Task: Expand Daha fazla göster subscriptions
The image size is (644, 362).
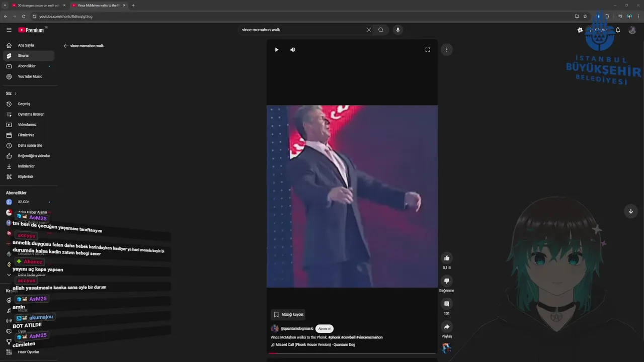Action: 29,275
